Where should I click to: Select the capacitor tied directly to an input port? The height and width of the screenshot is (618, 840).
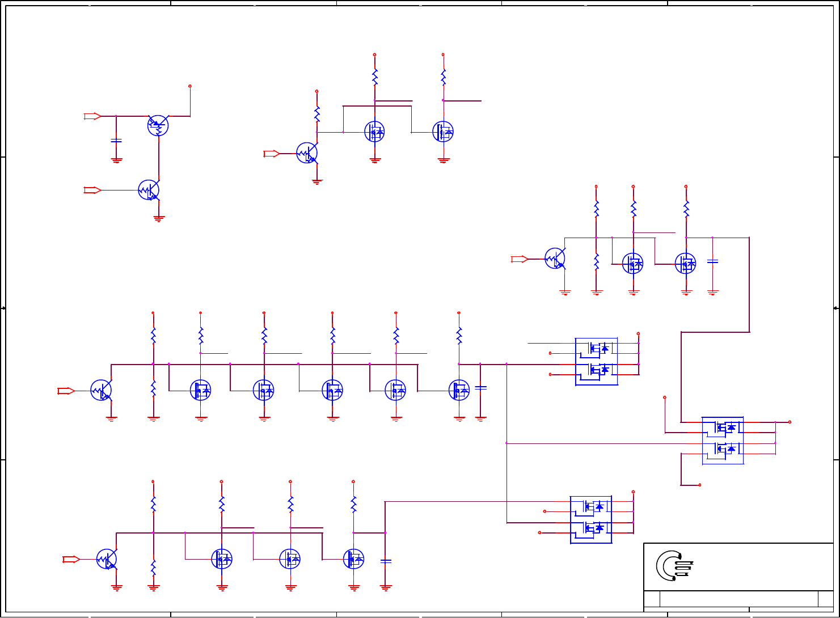(x=116, y=140)
